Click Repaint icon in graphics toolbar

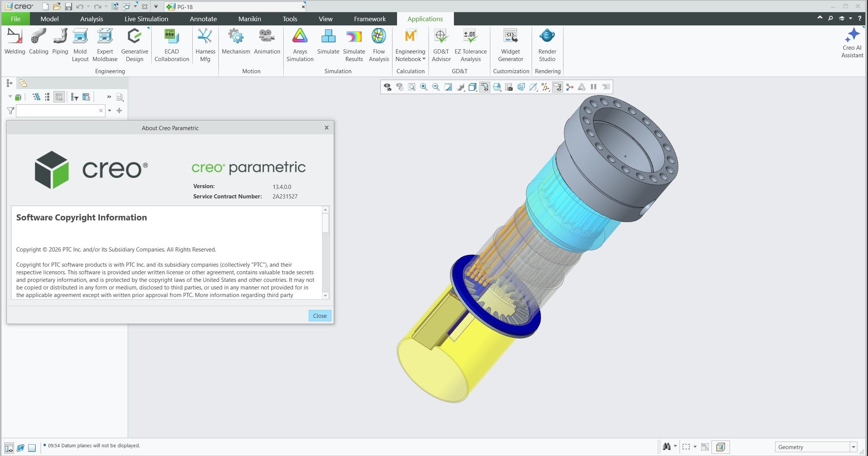tap(448, 87)
